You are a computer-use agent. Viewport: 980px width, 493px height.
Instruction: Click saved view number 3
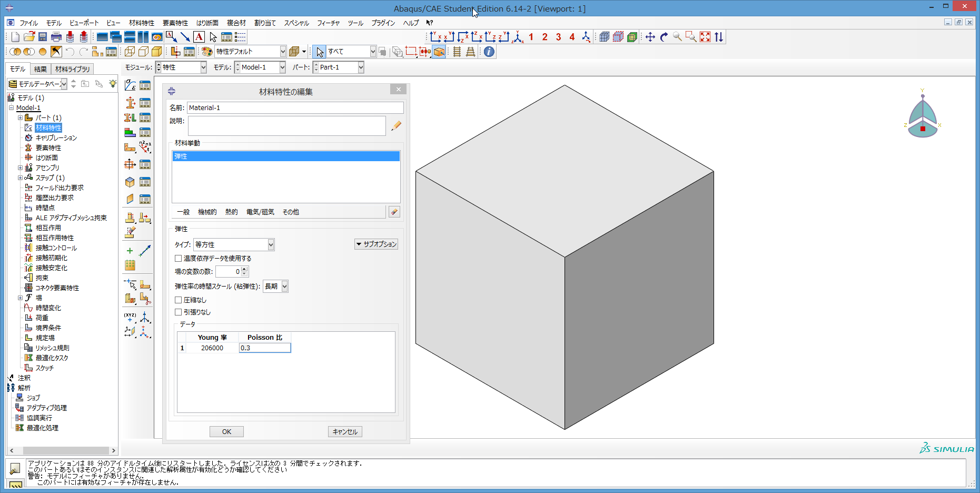click(559, 37)
